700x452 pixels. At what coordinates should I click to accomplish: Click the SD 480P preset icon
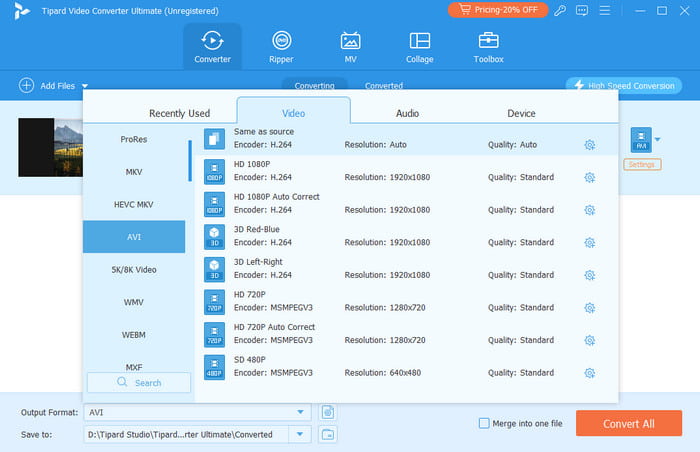click(x=214, y=367)
